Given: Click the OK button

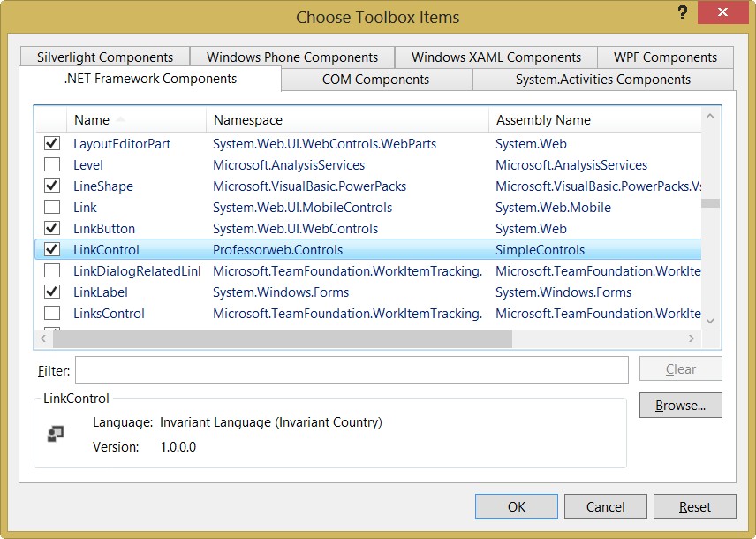Looking at the screenshot, I should pos(517,506).
